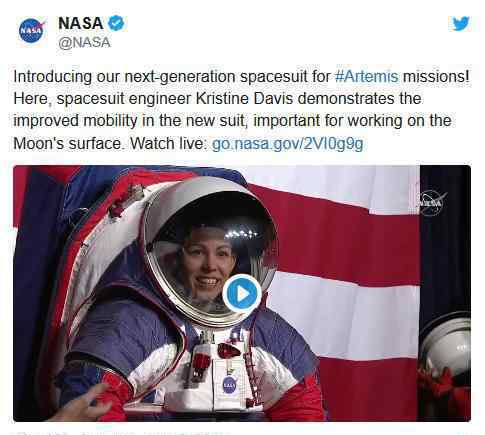Click the "Watch live:" text
This screenshot has height=435, width=485.
pyautogui.click(x=169, y=144)
